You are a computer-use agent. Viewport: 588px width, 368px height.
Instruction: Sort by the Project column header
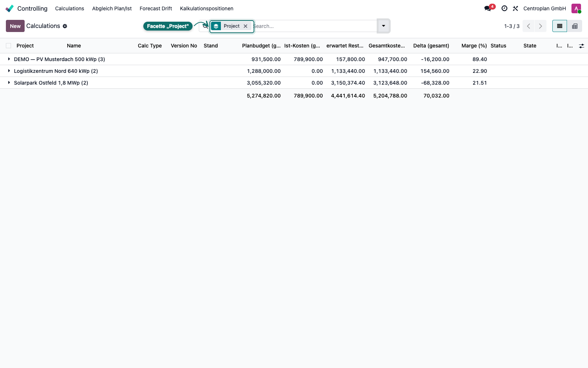[x=25, y=46]
